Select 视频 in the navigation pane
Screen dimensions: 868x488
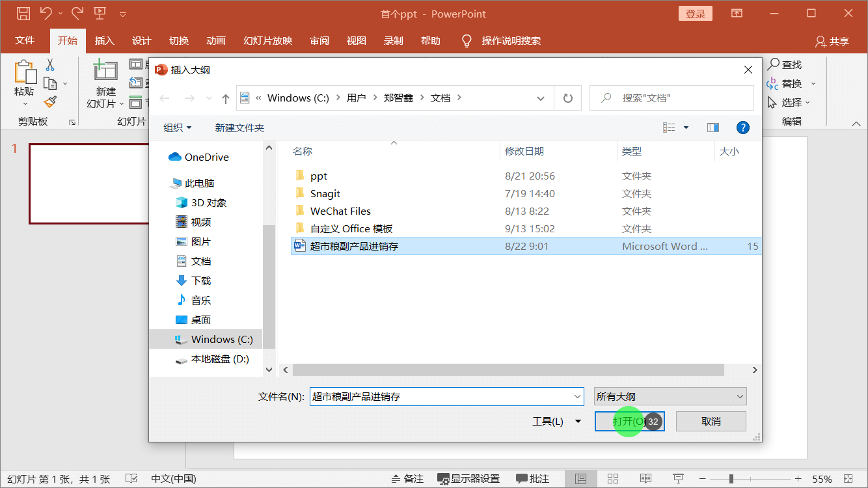194,222
